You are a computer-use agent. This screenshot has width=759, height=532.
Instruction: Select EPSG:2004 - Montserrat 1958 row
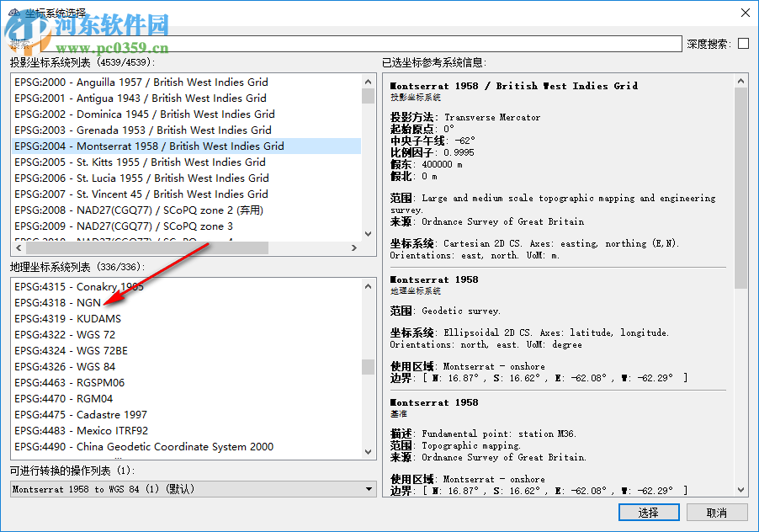186,146
